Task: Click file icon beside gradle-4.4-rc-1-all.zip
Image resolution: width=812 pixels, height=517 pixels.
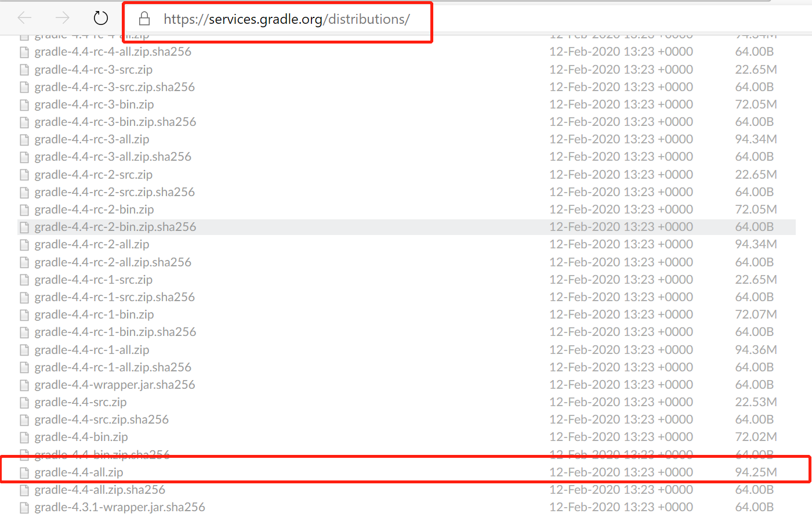Action: pos(24,350)
